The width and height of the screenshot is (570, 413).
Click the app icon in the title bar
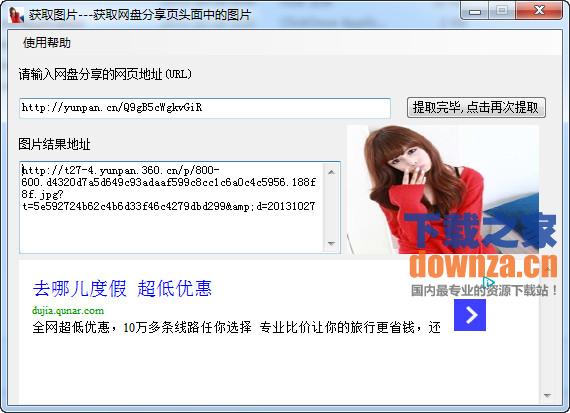point(16,15)
